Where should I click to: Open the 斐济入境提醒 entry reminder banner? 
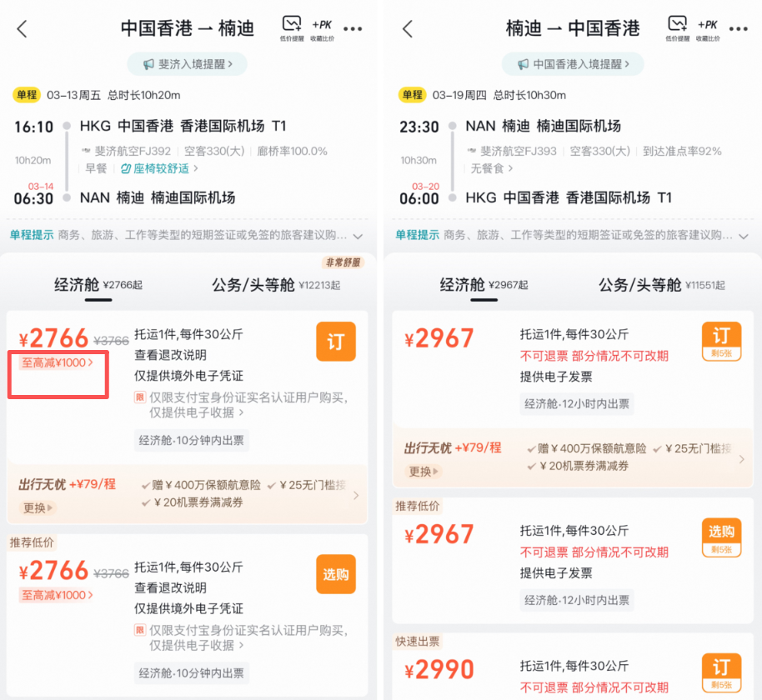pos(187,62)
